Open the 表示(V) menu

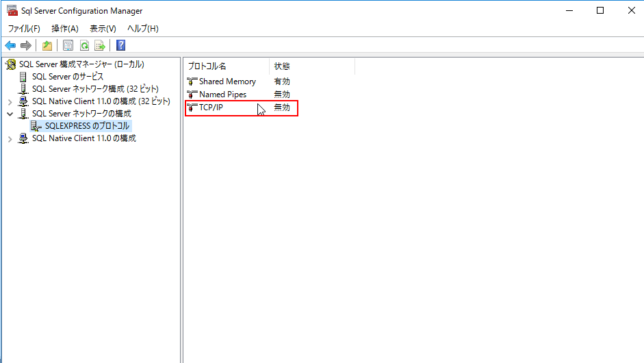point(103,29)
